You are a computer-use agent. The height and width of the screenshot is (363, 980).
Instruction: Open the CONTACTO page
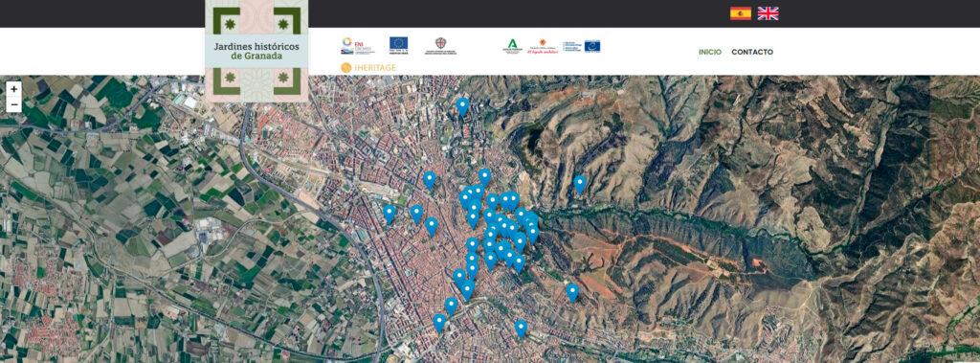point(752,52)
